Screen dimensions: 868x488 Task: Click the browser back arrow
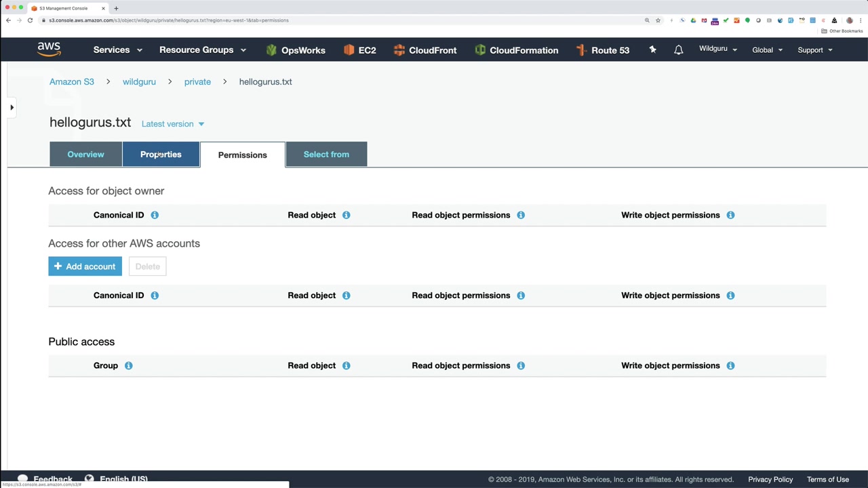(8, 20)
